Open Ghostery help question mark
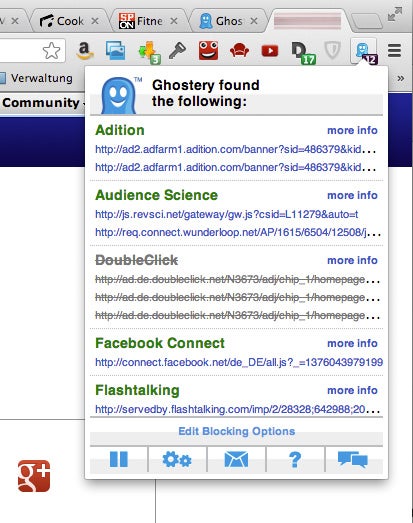The height and width of the screenshot is (523, 413). tap(295, 459)
